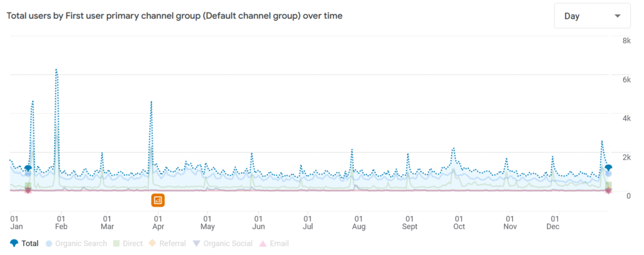644x255 pixels.
Task: Click the pink Email triangle legend icon
Action: pos(263,243)
